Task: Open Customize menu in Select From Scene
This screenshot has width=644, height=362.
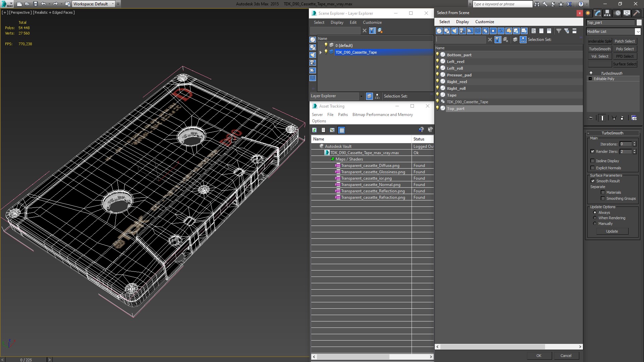Action: click(x=484, y=22)
